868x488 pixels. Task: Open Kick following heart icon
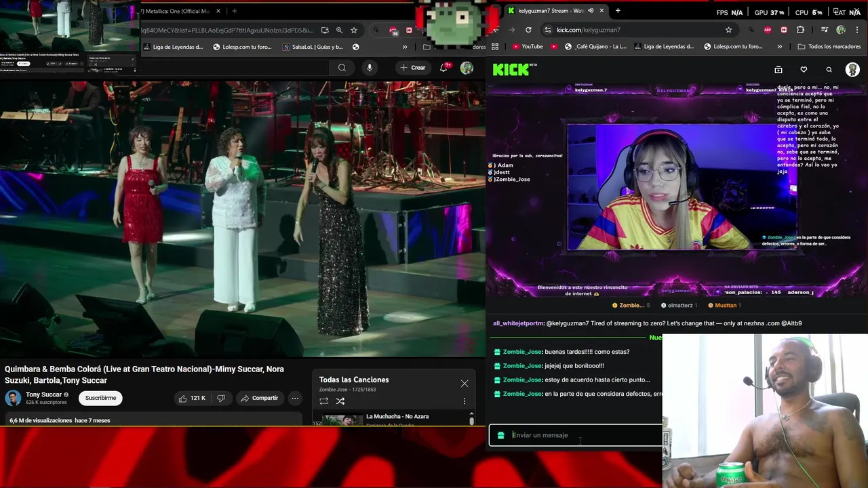tap(804, 69)
